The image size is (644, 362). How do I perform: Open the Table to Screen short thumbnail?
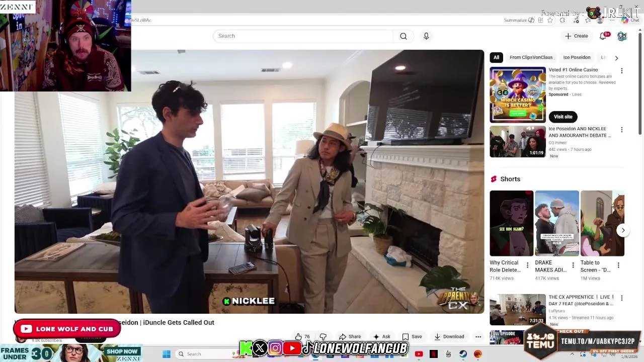602,223
